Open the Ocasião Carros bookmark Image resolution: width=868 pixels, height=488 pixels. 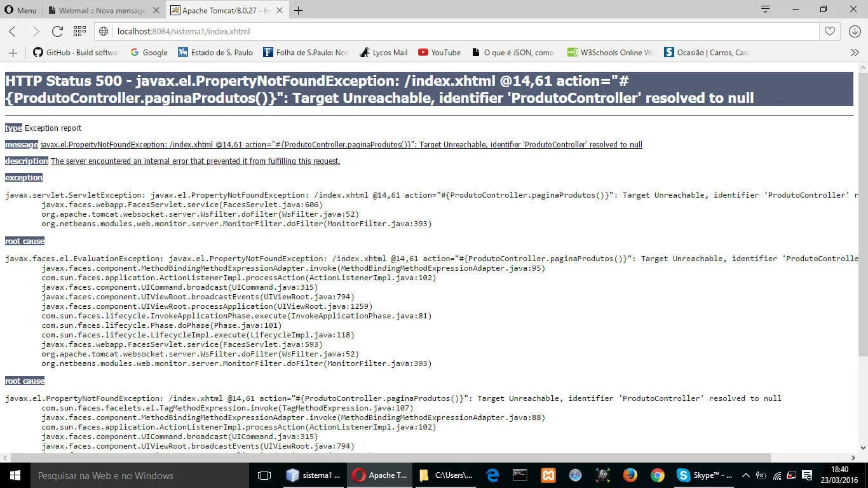click(707, 53)
